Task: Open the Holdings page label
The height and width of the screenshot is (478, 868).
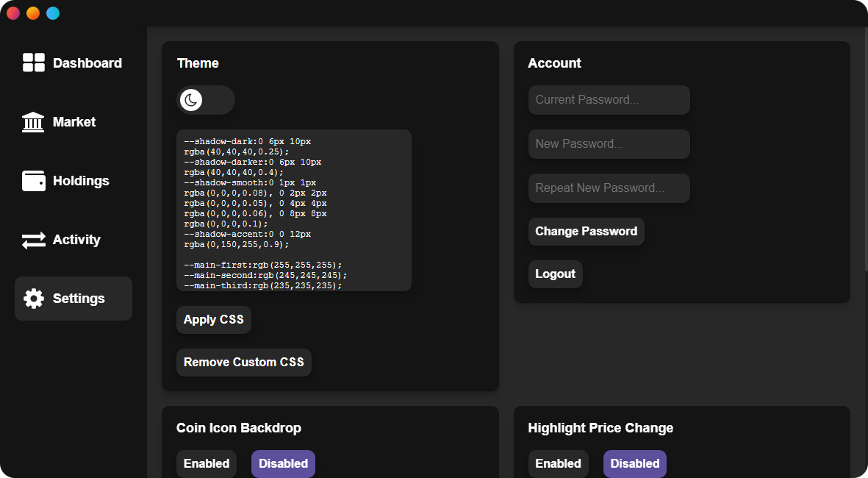Action: (81, 181)
